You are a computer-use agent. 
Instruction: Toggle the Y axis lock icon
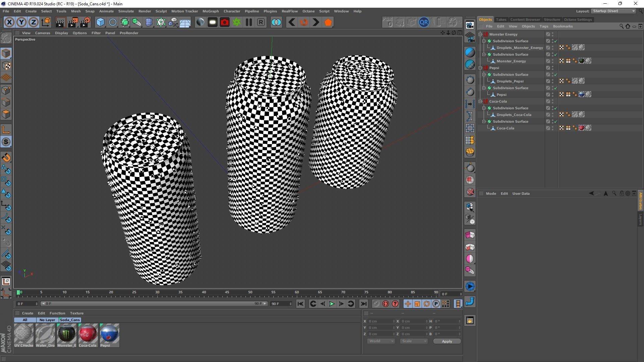pyautogui.click(x=21, y=22)
